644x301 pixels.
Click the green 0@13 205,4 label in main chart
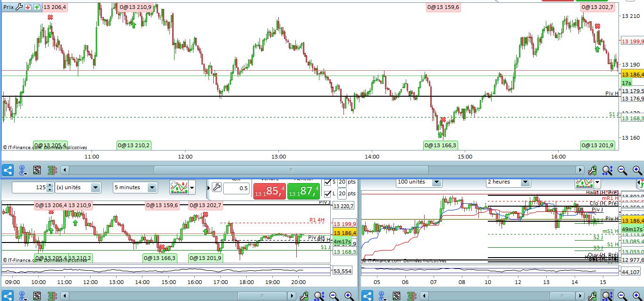(50, 145)
